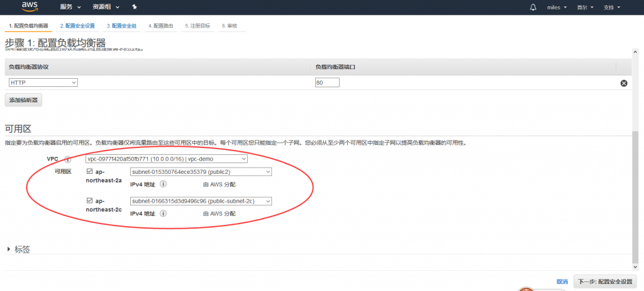Image resolution: width=644 pixels, height=291 pixels.
Task: Open subnet dropdown showing public2
Action: [201, 171]
